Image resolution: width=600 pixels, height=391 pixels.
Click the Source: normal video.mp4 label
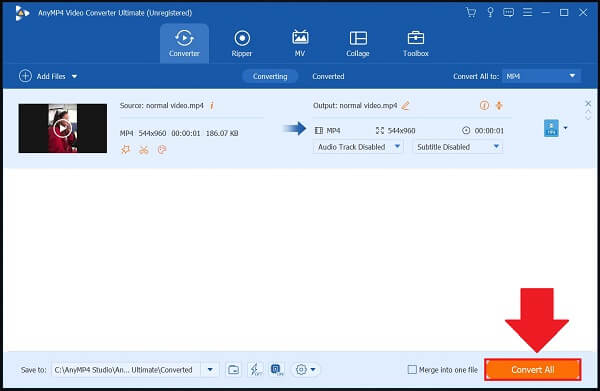click(161, 105)
